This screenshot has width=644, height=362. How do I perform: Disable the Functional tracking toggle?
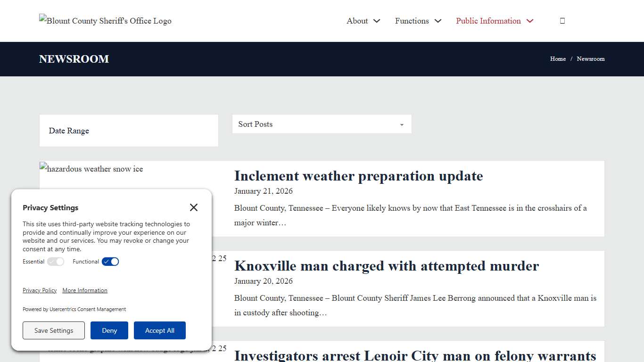[110, 262]
